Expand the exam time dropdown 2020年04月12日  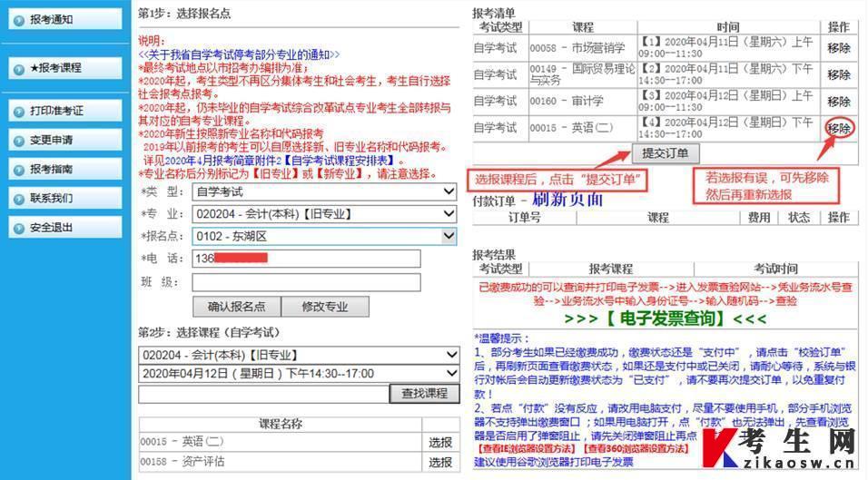coord(299,374)
